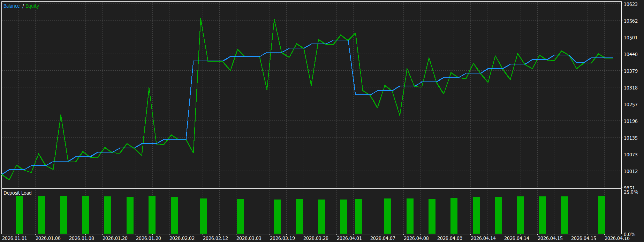644x242 pixels.
Task: Click the 2026.04.01 date label
Action: pos(349,238)
